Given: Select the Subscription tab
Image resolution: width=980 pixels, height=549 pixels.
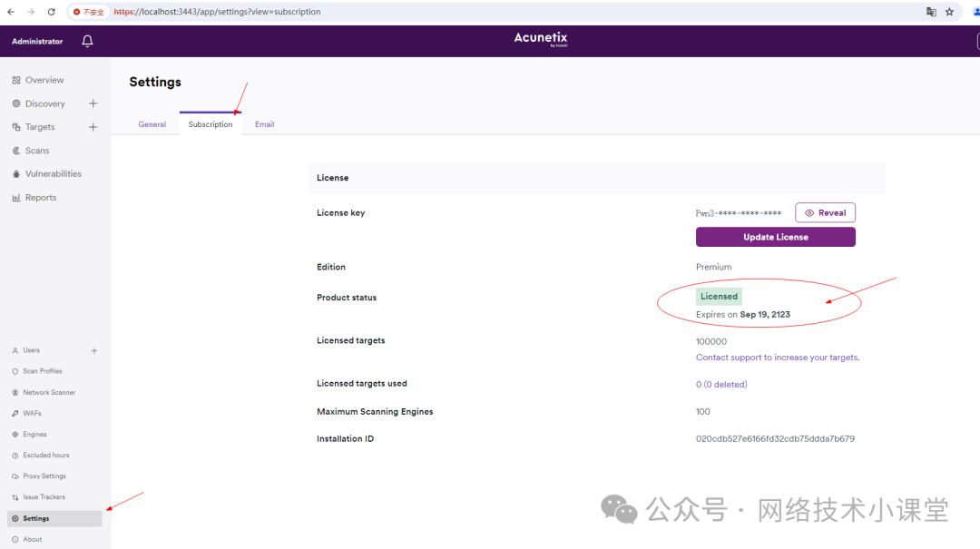Looking at the screenshot, I should [211, 124].
